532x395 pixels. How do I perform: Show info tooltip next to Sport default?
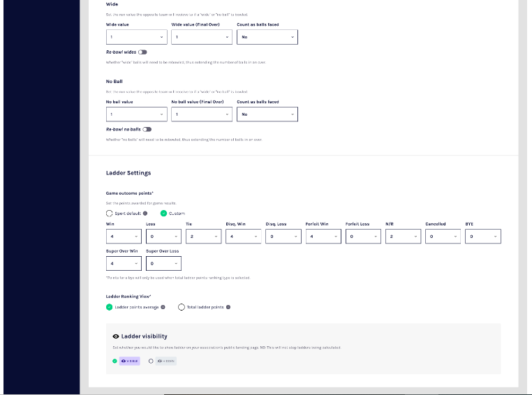click(x=145, y=214)
